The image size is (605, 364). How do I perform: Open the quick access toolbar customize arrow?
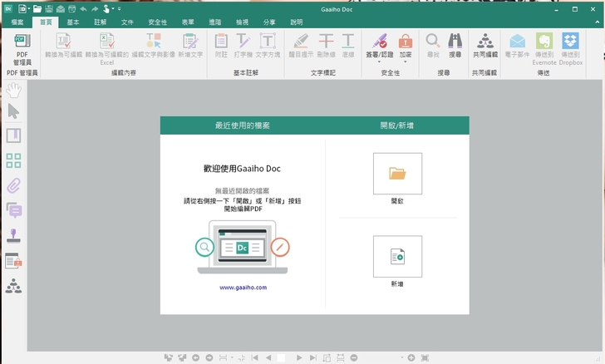(x=119, y=8)
